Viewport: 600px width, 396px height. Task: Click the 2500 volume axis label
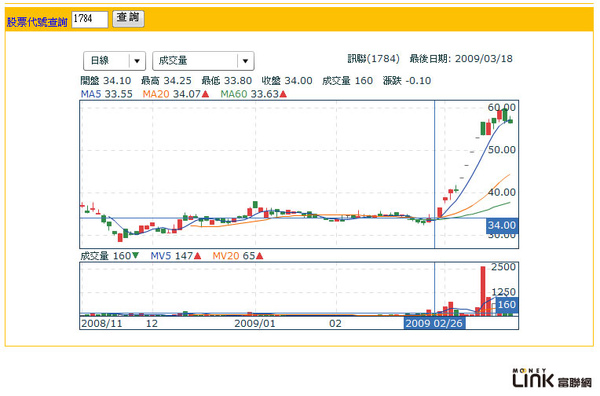tap(504, 267)
